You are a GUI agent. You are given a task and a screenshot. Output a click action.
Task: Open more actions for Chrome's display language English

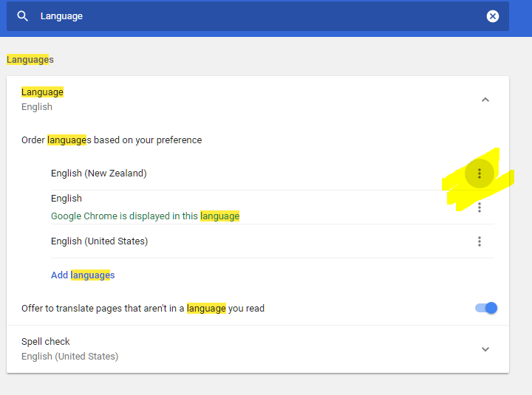pos(479,207)
